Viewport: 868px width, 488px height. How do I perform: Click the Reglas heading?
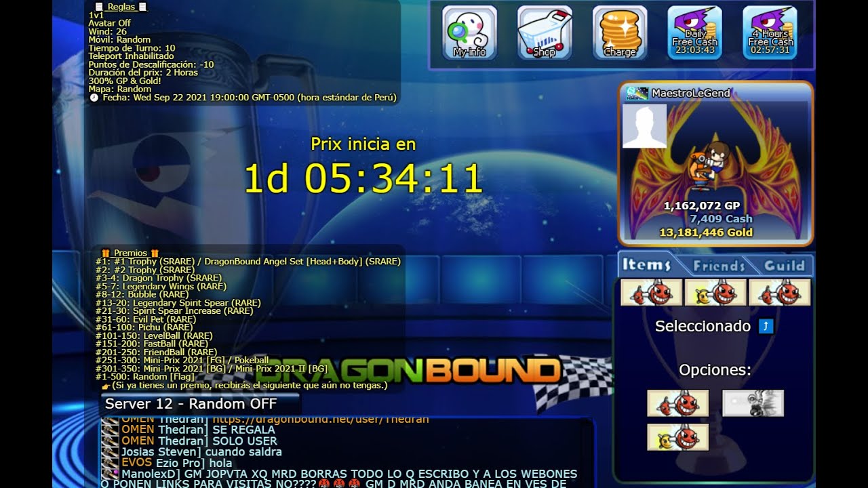coord(121,7)
